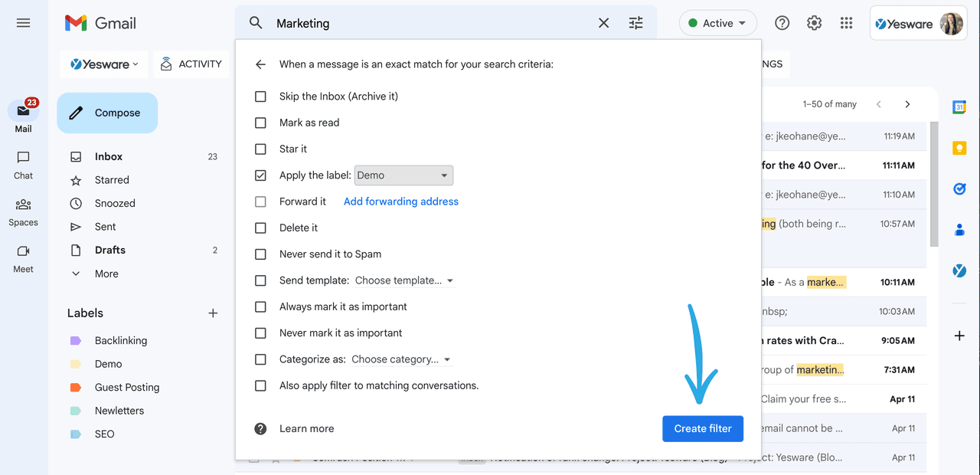Open Chat from the left navigation

point(23,164)
